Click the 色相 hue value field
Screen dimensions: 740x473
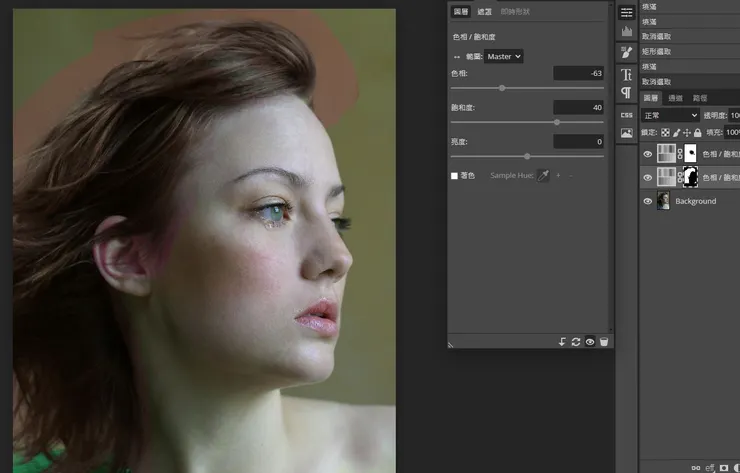[x=579, y=73]
